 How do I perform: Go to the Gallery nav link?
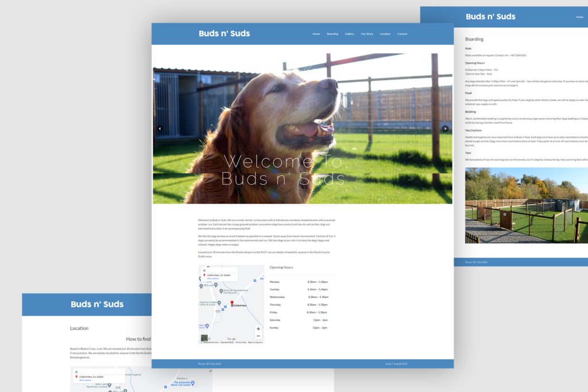(x=350, y=34)
